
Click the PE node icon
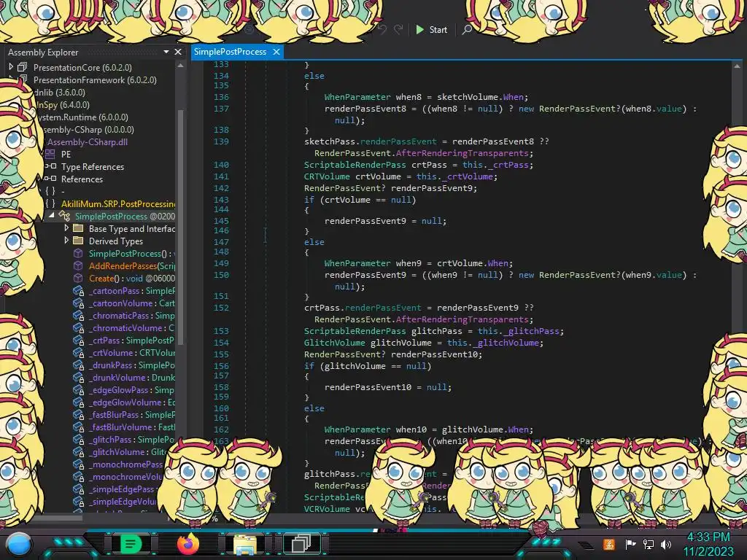click(x=50, y=155)
